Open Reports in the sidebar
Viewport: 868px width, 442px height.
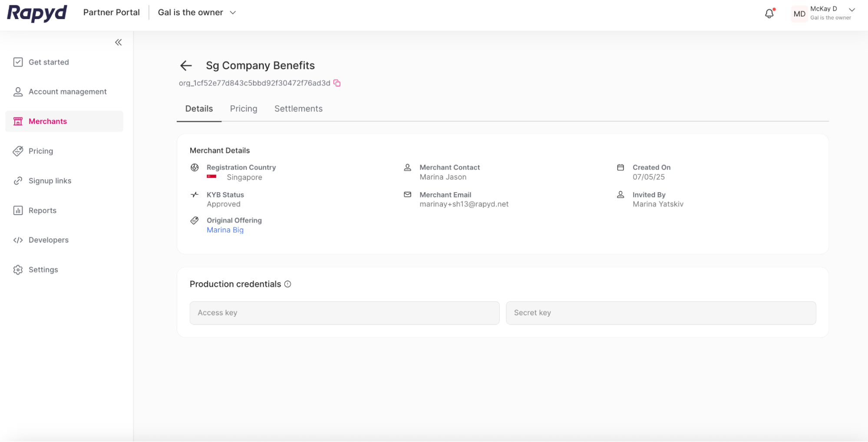coord(64,210)
